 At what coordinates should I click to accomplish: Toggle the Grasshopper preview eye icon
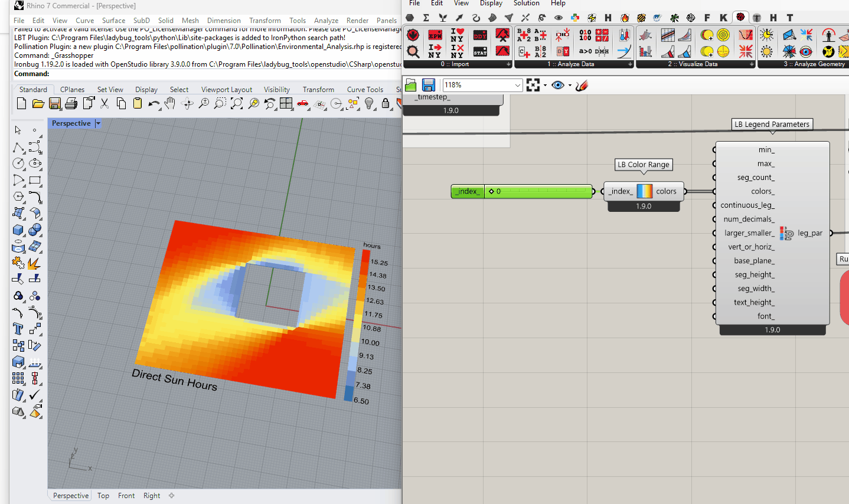coord(557,86)
